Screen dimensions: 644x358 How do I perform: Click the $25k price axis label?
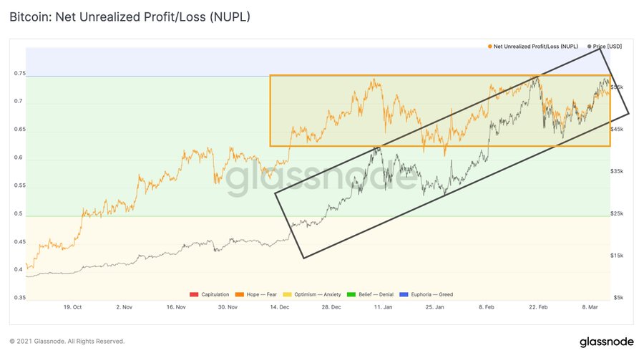pyautogui.click(x=617, y=213)
